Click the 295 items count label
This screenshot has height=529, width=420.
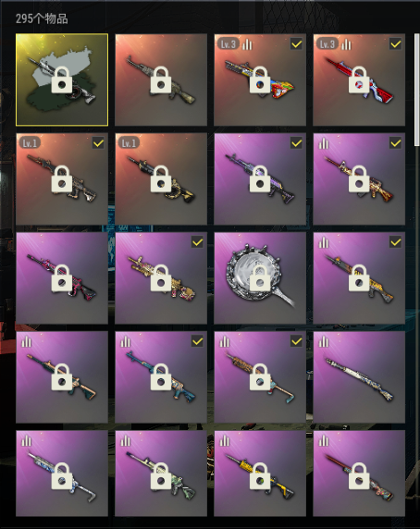tap(42, 18)
